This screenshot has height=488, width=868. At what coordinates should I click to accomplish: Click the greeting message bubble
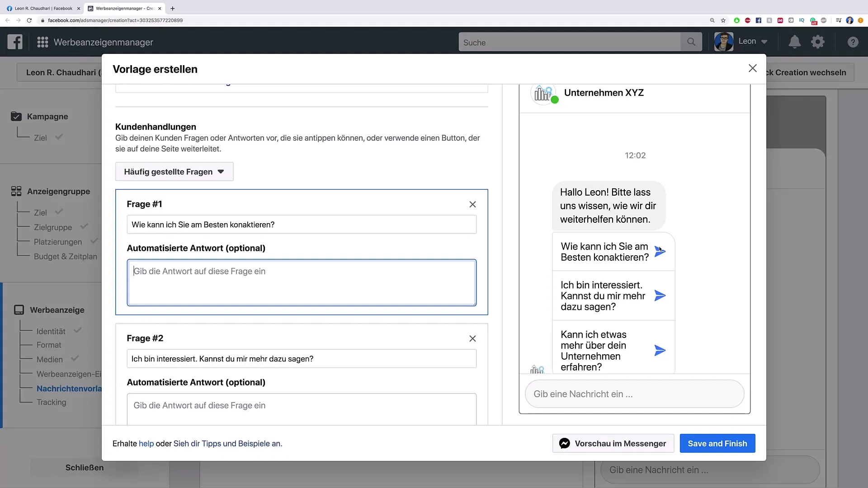[x=609, y=206]
